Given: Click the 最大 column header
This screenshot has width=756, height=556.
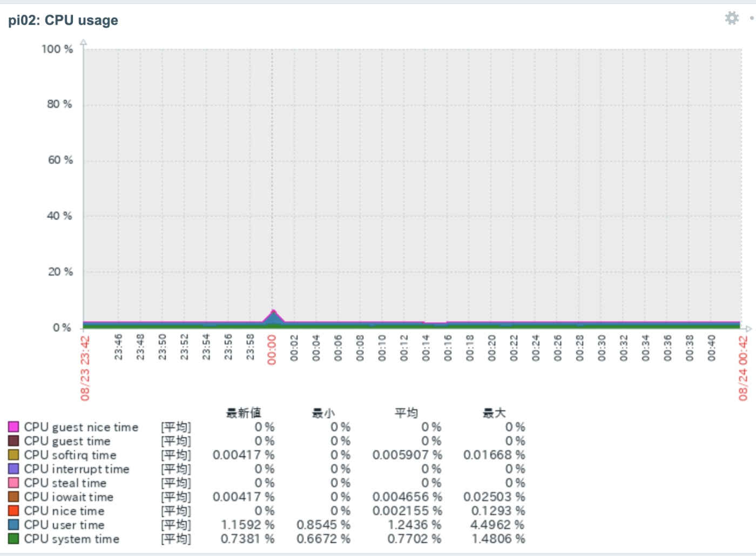Looking at the screenshot, I should 494,413.
